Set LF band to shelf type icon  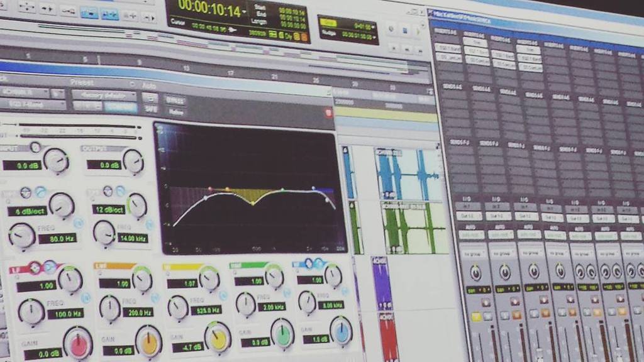[50, 267]
